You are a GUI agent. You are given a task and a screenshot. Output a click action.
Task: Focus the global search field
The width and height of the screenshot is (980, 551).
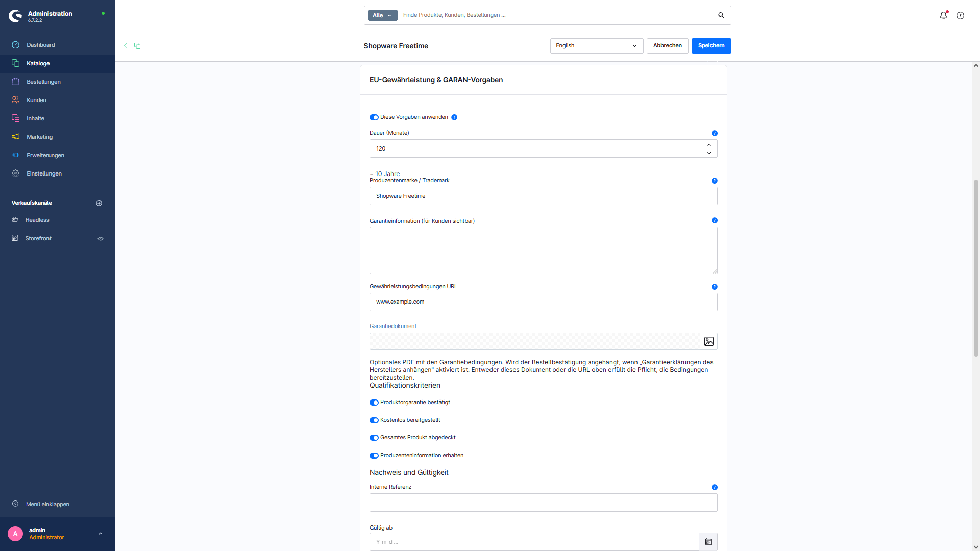click(x=556, y=15)
